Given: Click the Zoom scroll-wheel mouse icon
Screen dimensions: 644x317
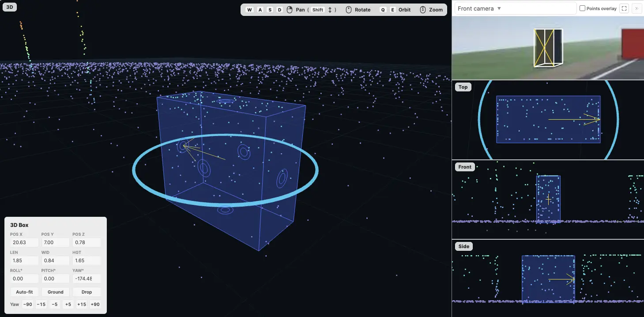Looking at the screenshot, I should click(423, 10).
